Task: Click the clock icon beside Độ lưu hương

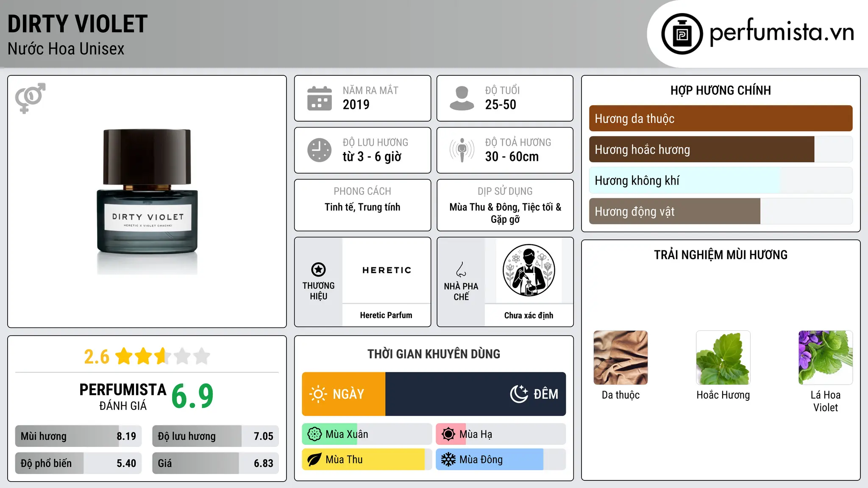Action: coord(320,150)
